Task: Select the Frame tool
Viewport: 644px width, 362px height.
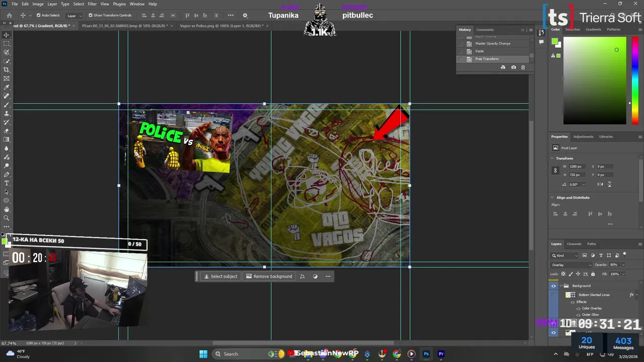Action: tap(7, 78)
